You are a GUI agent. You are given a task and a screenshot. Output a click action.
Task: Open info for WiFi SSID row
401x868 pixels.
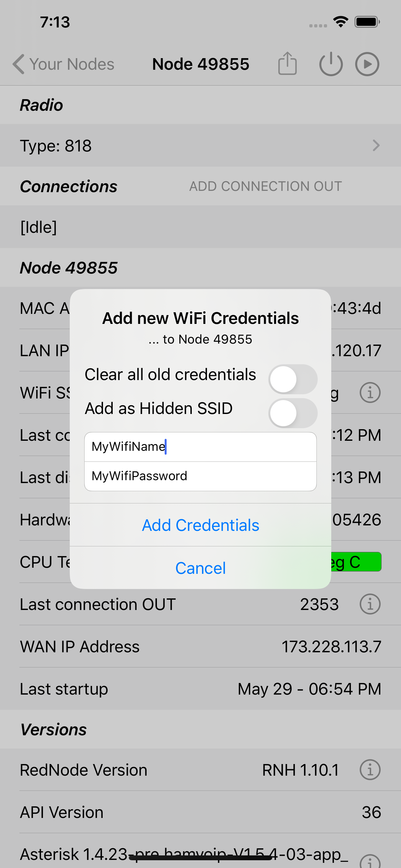370,393
